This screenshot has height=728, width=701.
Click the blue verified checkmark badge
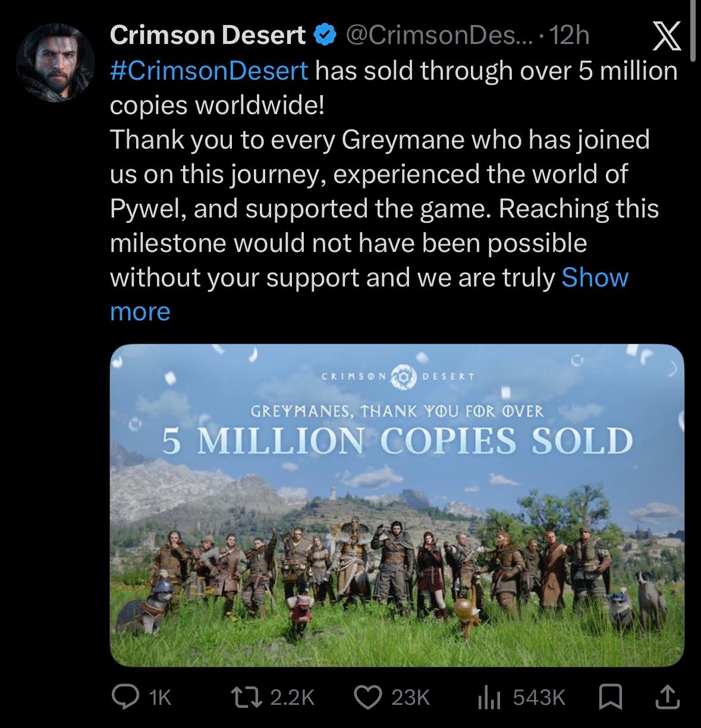323,36
